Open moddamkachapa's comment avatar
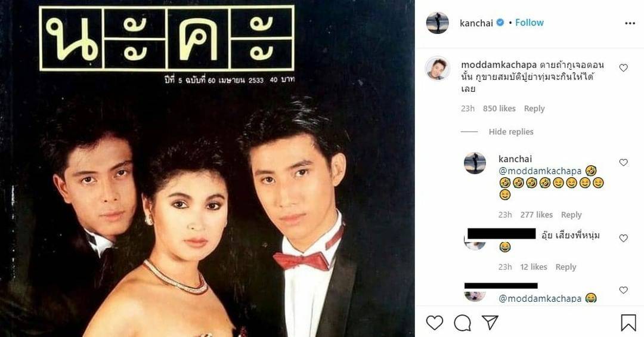The image size is (644, 337). click(x=438, y=69)
